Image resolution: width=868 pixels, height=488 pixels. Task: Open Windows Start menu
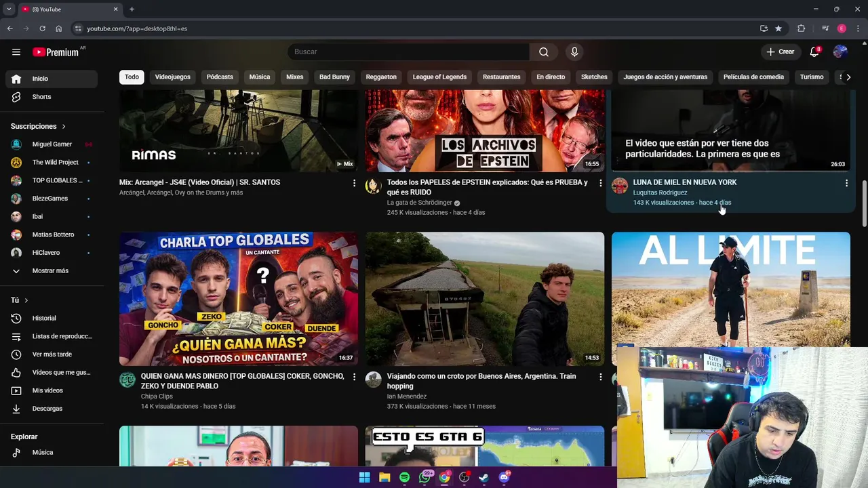[x=364, y=477]
